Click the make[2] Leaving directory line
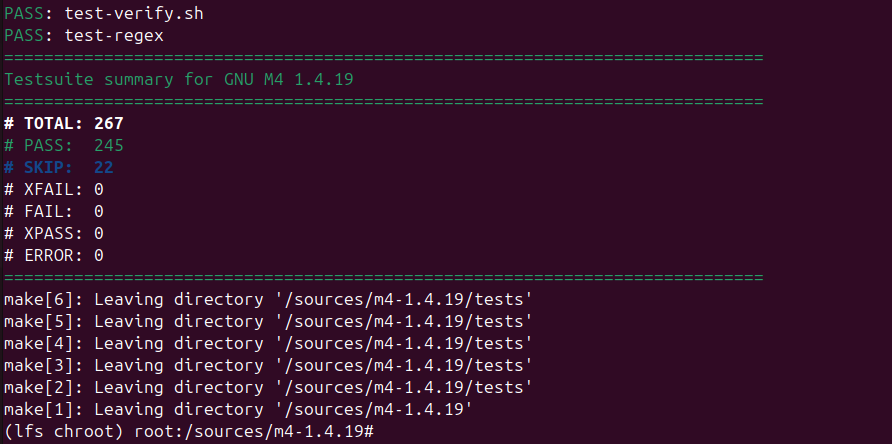The width and height of the screenshot is (892, 444). point(268,387)
